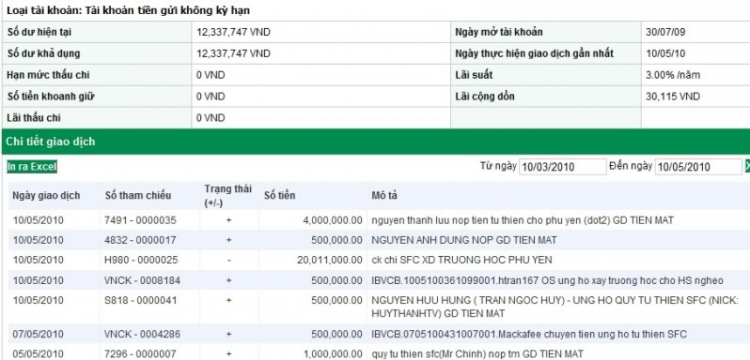Screen dimensions: 750x360
Task: Click the account opening date 30/07/09
Action: point(665,33)
